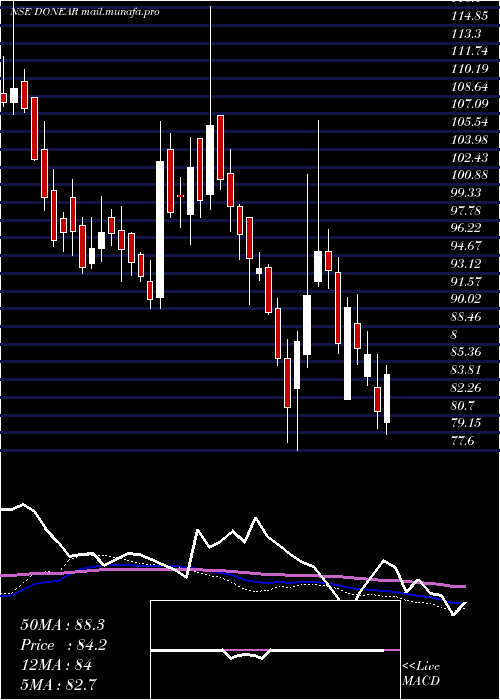This screenshot has height=700, width=500.
Task: Click the 80.7 price axis label
Action: [x=464, y=406]
